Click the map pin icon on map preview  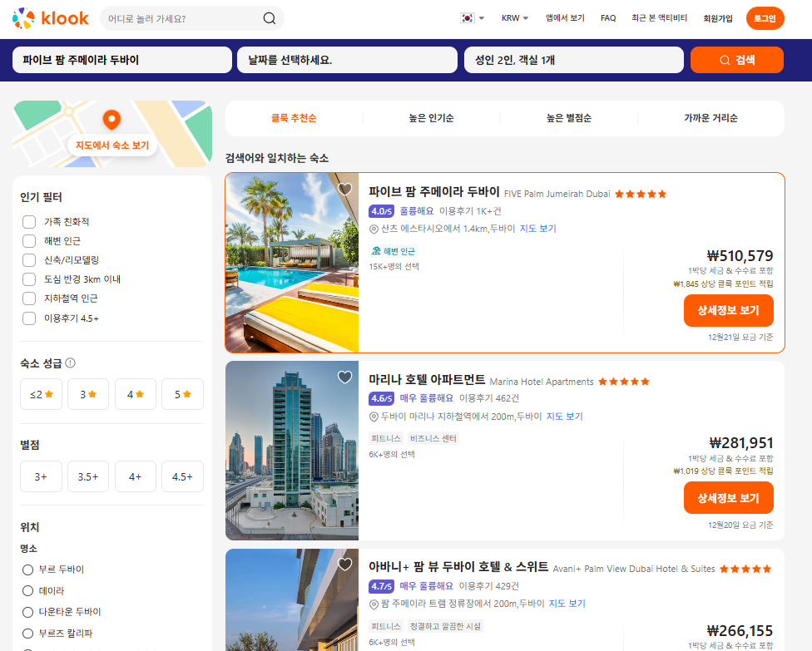pos(111,120)
